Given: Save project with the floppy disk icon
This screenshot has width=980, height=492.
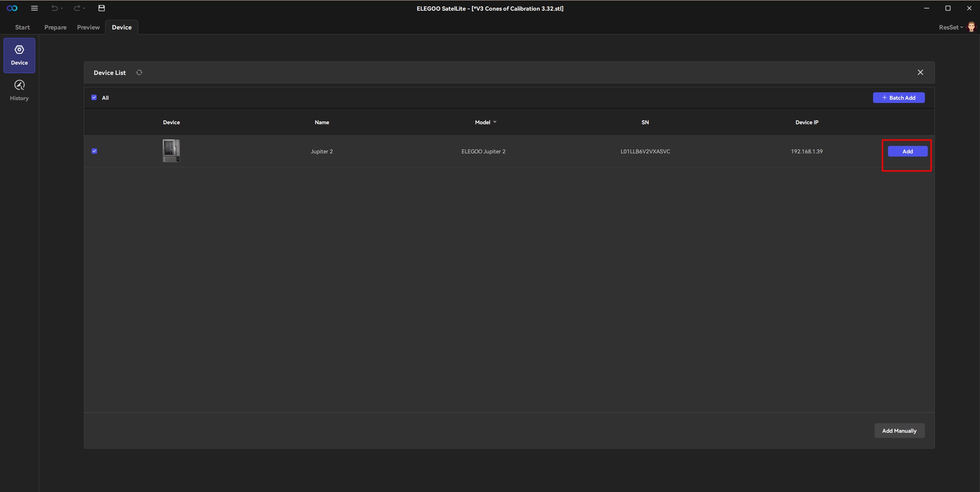Looking at the screenshot, I should tap(102, 9).
